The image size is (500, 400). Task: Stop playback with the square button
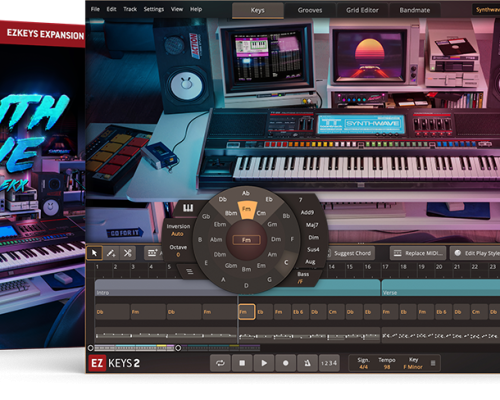coord(242,363)
